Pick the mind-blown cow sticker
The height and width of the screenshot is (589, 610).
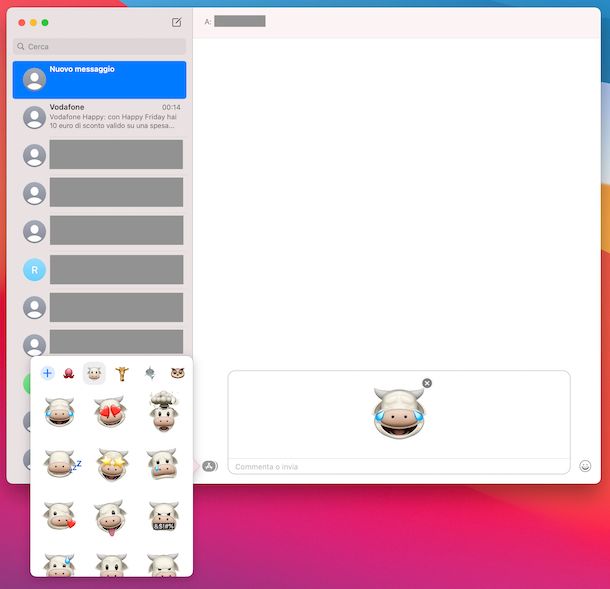pos(163,411)
